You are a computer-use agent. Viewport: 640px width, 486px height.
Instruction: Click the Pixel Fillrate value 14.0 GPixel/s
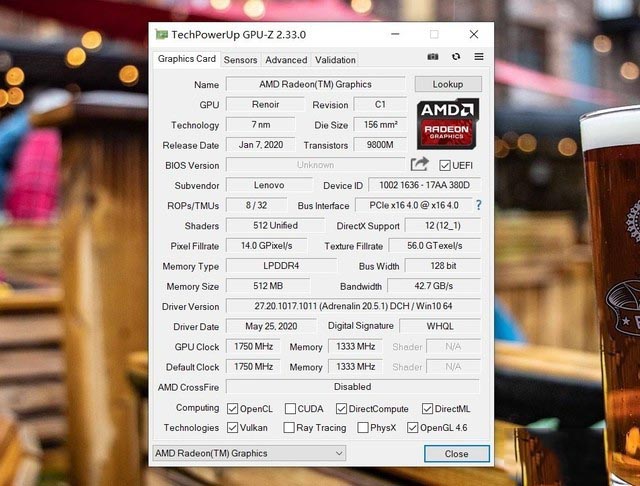(267, 246)
